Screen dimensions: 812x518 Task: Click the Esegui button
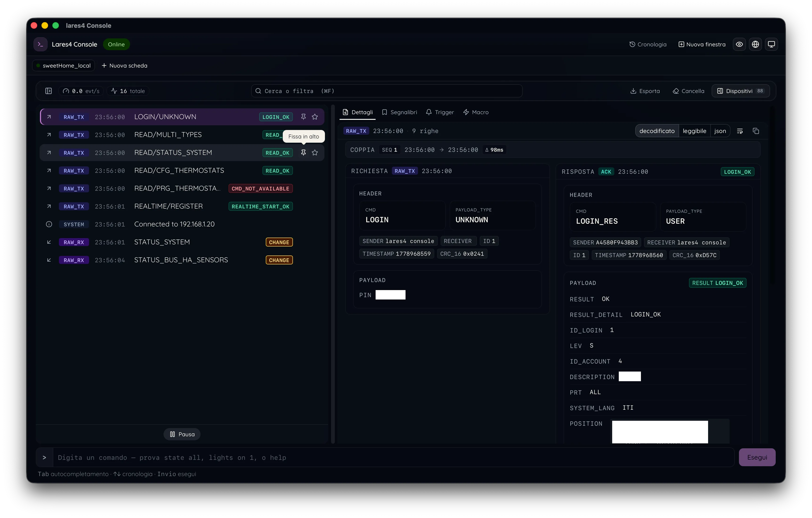(x=757, y=457)
